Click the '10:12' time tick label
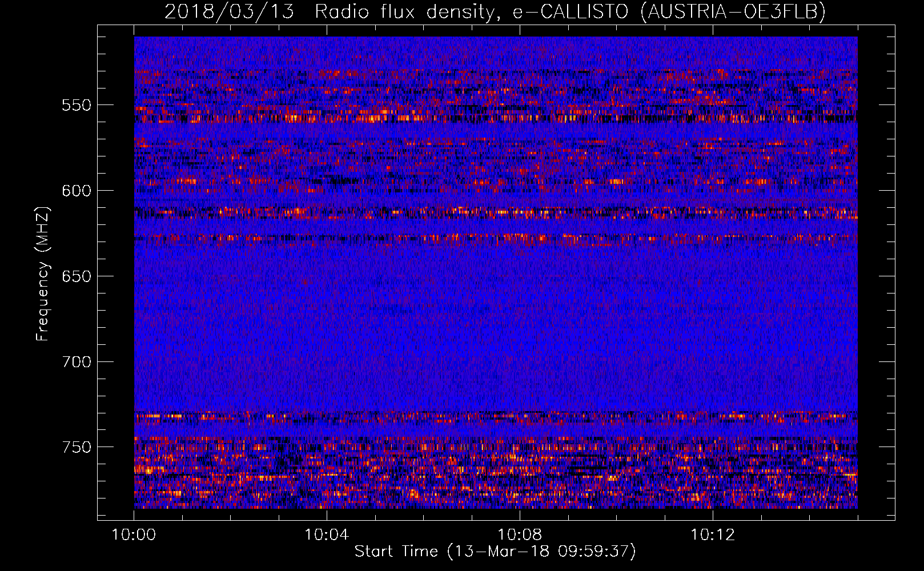This screenshot has width=924, height=571. 713,535
